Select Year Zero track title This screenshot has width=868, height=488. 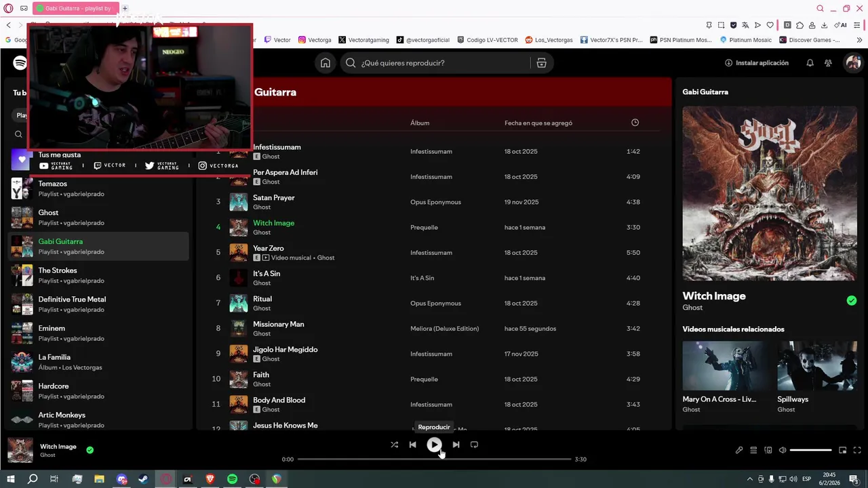(269, 248)
